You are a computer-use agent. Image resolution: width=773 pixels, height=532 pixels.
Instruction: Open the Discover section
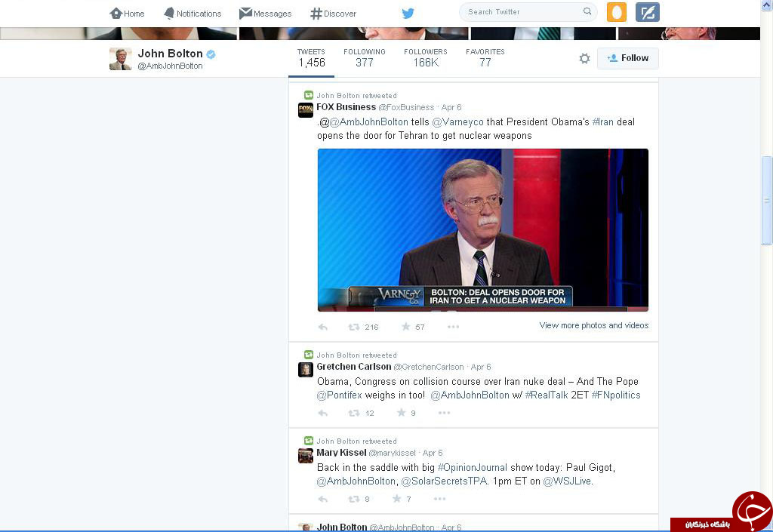pyautogui.click(x=333, y=14)
